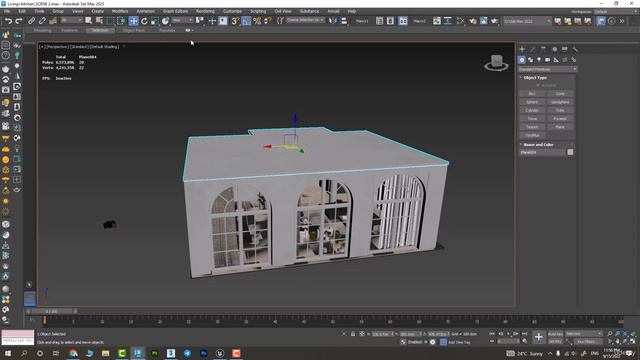Open the Workspaces Default dropdown
Screen dimensions: 640x360
tap(616, 11)
